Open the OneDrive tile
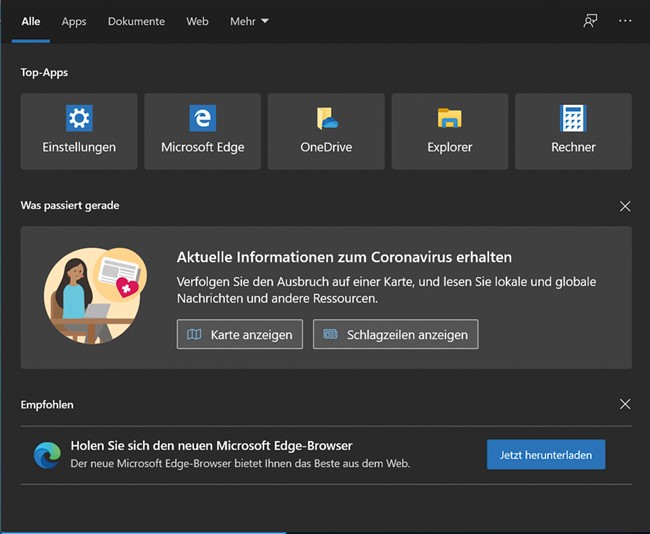Image resolution: width=650 pixels, height=534 pixels. click(x=326, y=131)
